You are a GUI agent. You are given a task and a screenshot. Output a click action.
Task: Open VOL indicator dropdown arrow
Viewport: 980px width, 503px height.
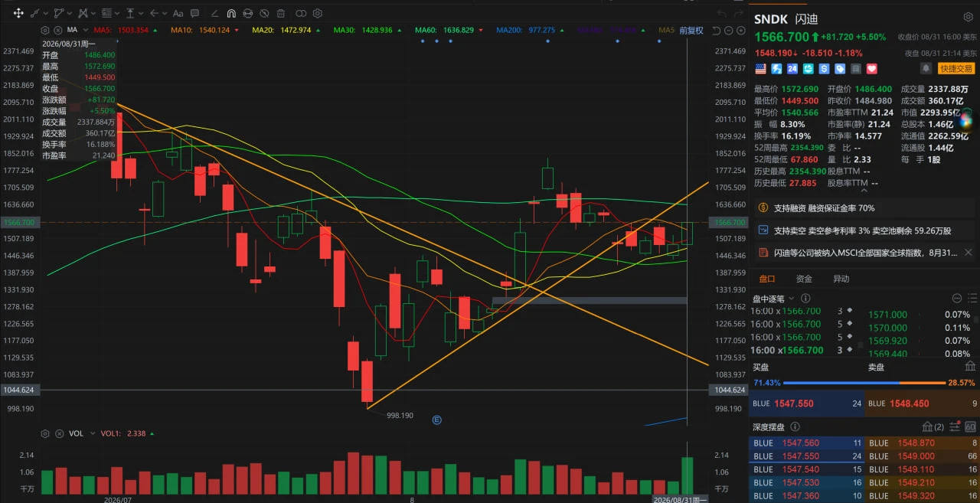[91, 433]
